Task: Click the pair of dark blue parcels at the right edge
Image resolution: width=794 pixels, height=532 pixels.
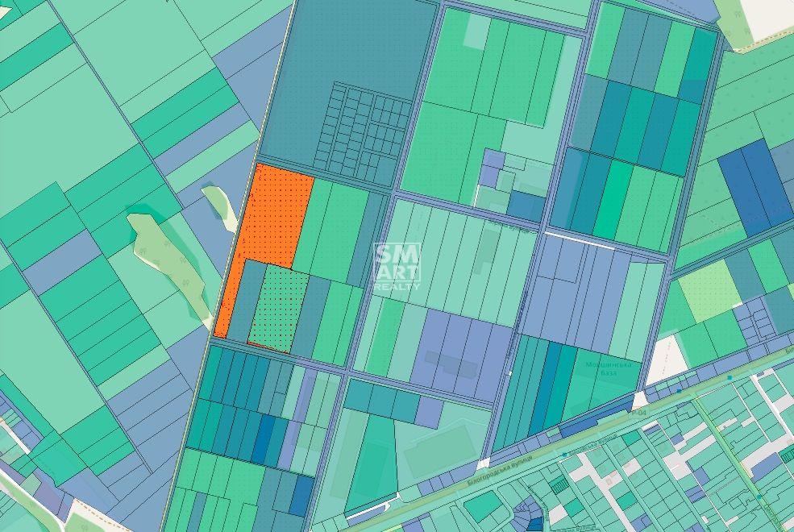Action: point(755,187)
